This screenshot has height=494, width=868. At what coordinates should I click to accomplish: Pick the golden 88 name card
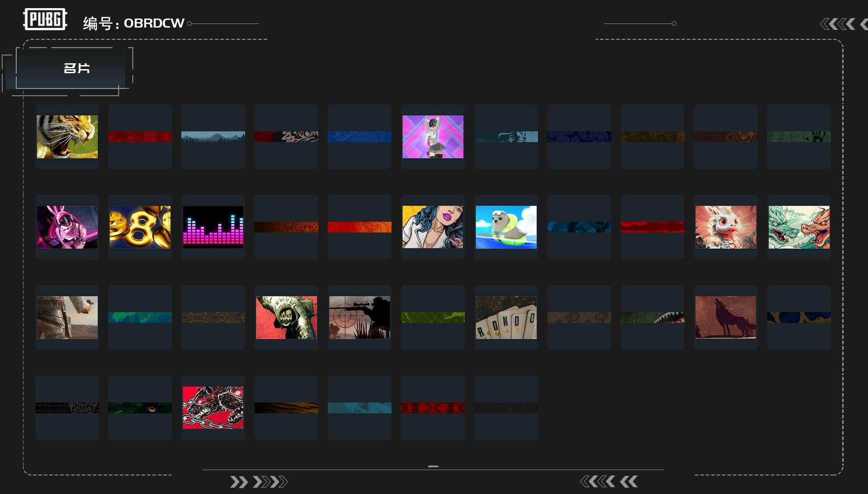click(140, 227)
